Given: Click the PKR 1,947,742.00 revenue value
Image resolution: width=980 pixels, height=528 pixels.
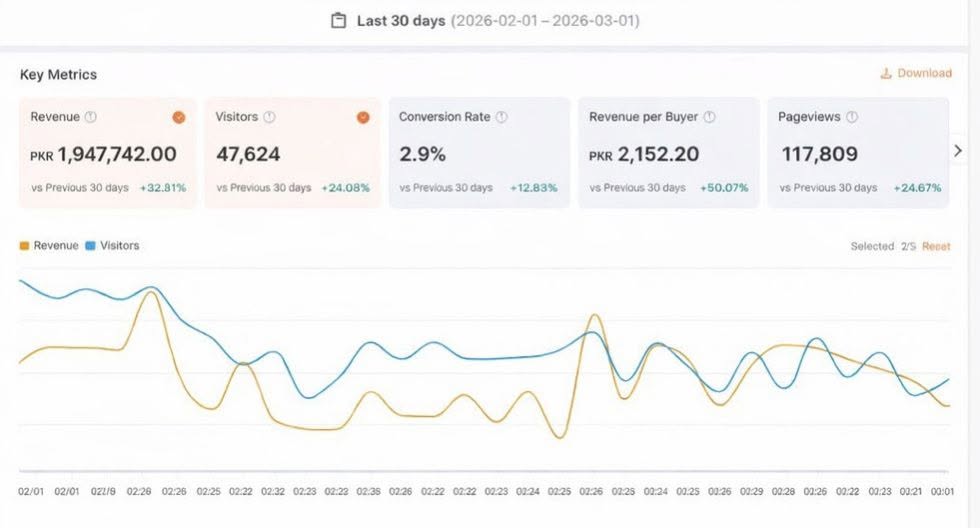Looking at the screenshot, I should [x=104, y=154].
